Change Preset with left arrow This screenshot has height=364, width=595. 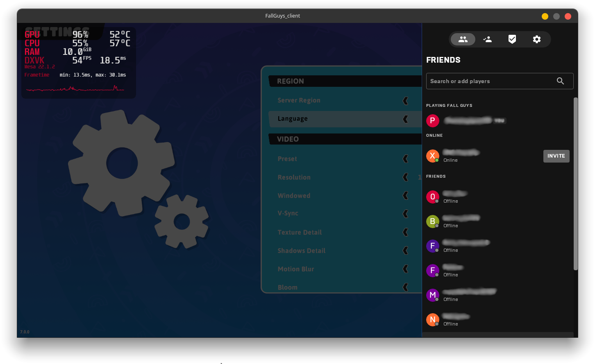coord(405,159)
